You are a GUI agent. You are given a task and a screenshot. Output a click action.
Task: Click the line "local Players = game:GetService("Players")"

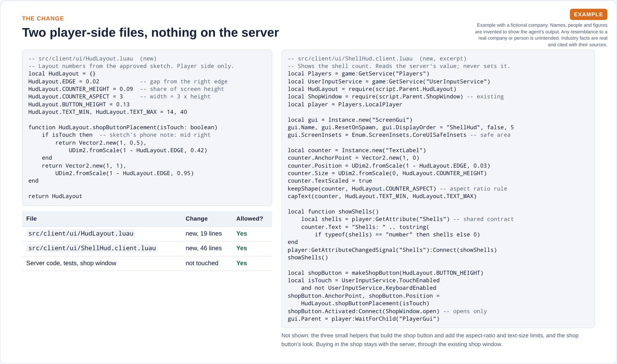[x=359, y=74]
